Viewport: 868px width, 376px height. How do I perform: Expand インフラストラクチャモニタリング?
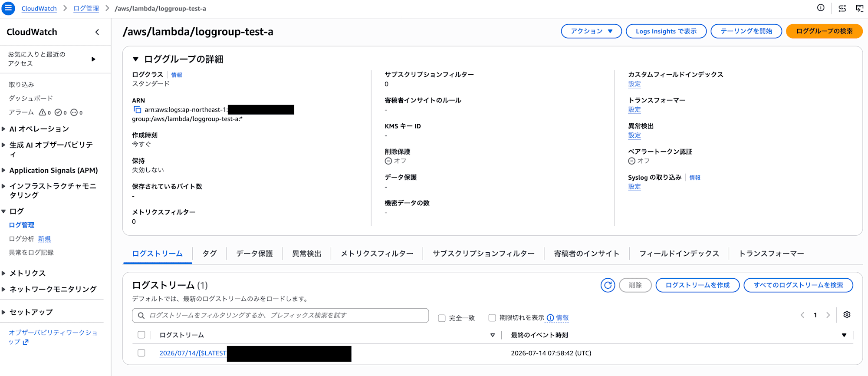pos(3,186)
